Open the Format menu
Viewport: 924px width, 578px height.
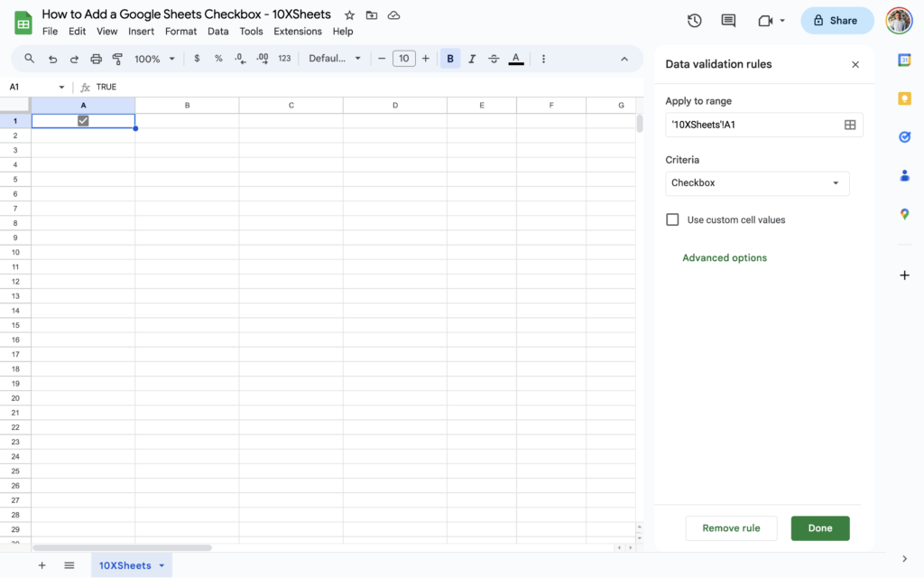[x=180, y=31]
